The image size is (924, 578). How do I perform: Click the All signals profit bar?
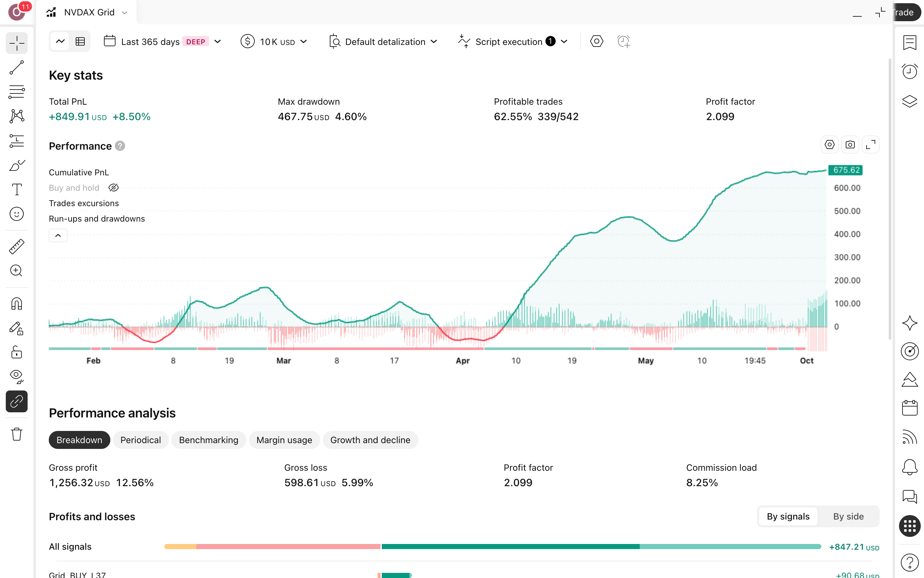click(x=492, y=547)
